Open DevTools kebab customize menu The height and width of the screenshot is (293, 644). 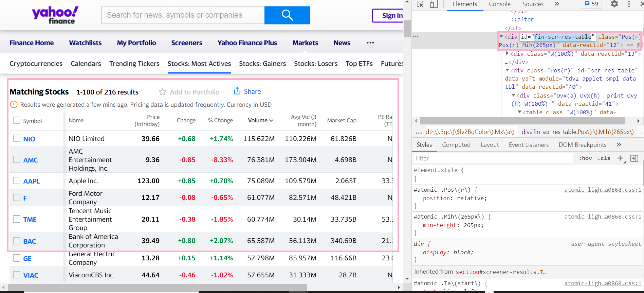point(629,4)
